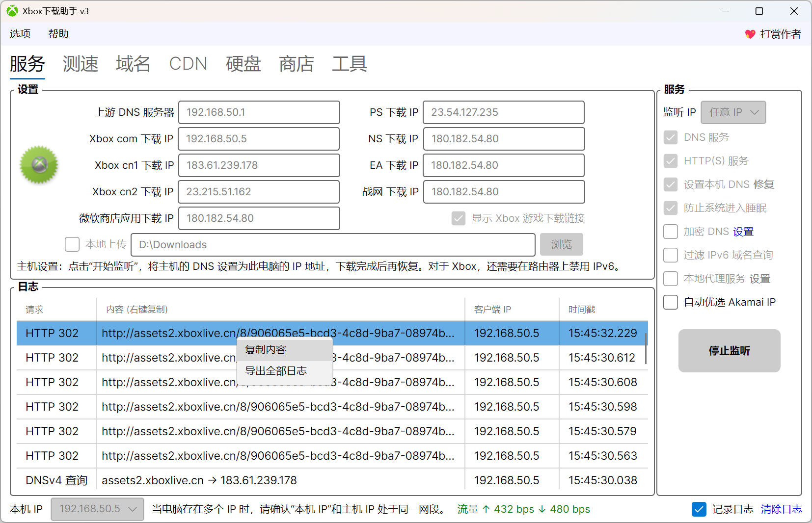The height and width of the screenshot is (523, 812).
Task: Select the DNSv4 查询 log row
Action: pos(332,480)
